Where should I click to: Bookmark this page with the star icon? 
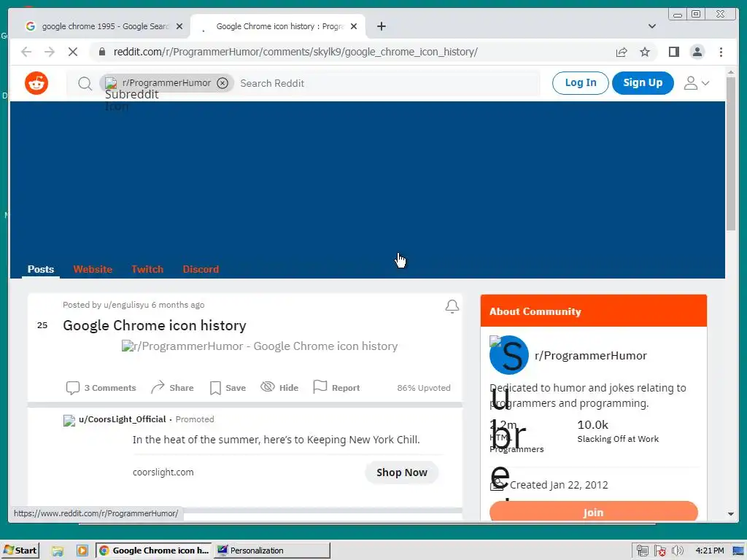[645, 52]
